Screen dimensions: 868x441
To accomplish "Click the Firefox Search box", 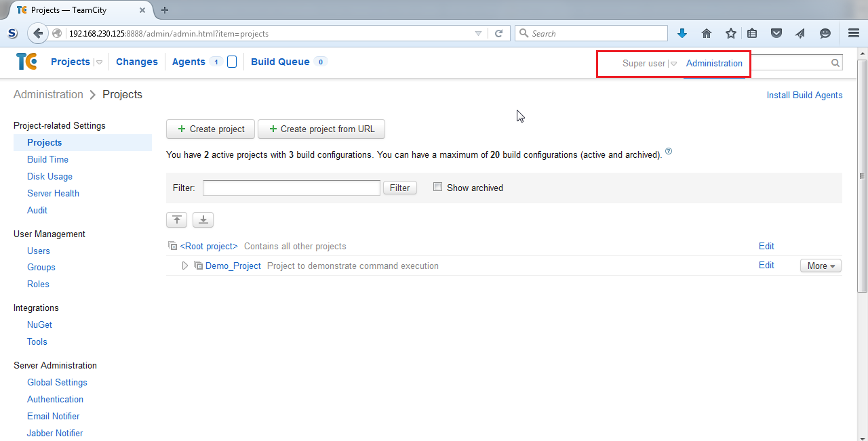I will tap(591, 33).
